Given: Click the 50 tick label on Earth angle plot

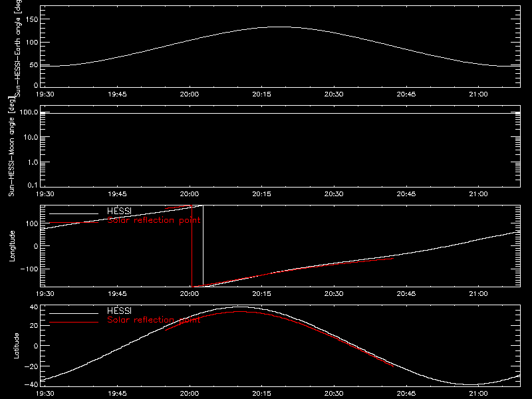Looking at the screenshot, I should pyautogui.click(x=34, y=65).
